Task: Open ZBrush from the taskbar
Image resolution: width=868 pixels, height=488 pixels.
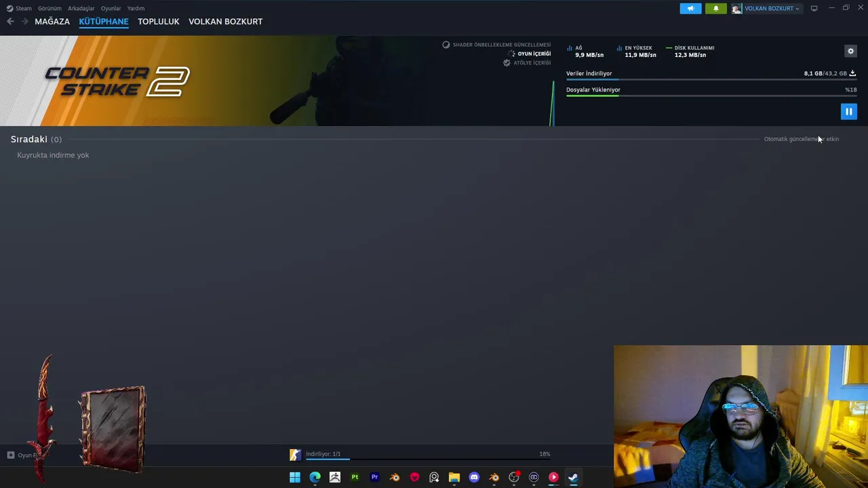Action: tap(335, 477)
